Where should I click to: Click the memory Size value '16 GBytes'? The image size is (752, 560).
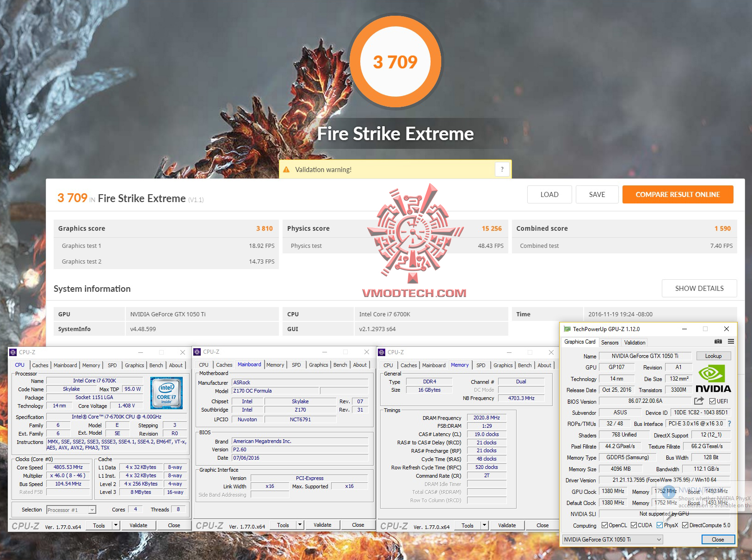tap(429, 390)
